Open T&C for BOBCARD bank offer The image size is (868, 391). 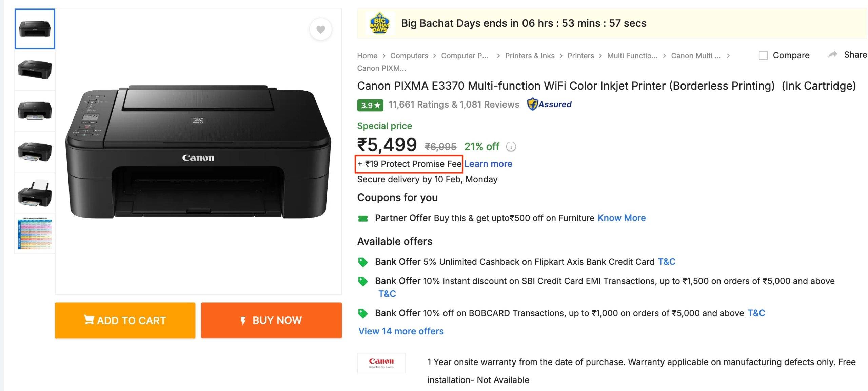tap(756, 313)
